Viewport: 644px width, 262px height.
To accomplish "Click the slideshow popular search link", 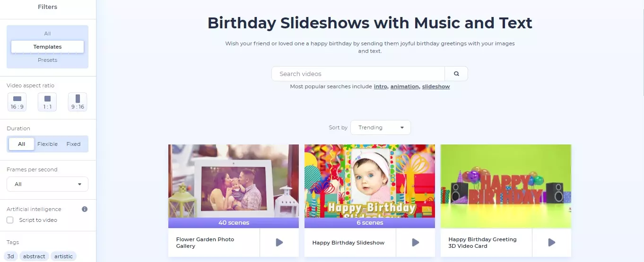I will coord(435,87).
